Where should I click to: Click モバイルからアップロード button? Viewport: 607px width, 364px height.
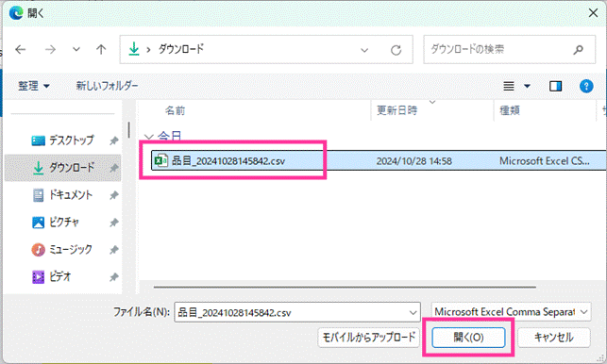(368, 338)
